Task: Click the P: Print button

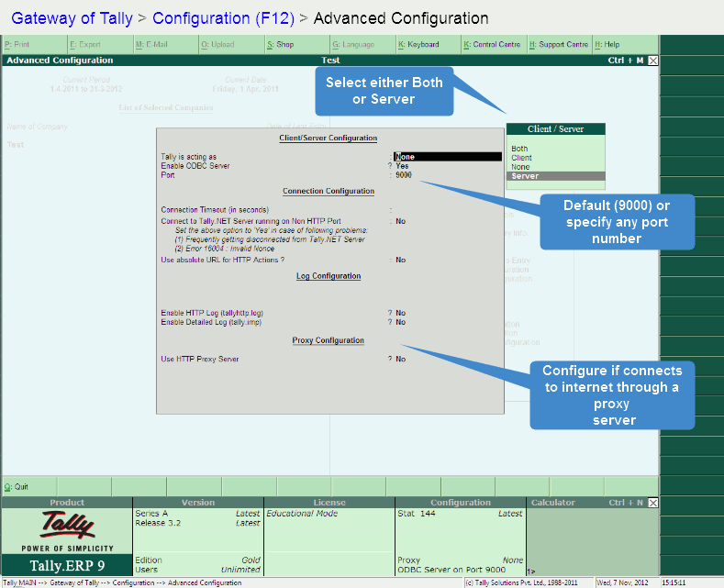Action: click(x=35, y=44)
